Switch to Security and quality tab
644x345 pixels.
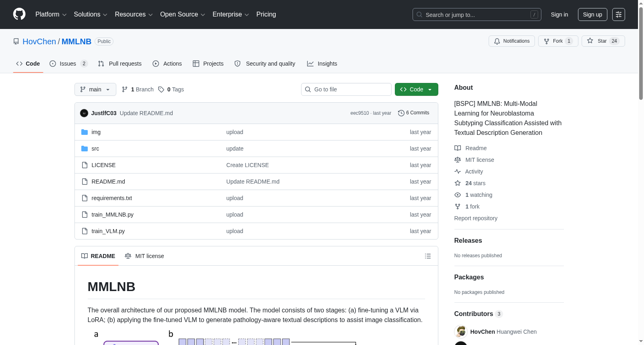(x=265, y=64)
